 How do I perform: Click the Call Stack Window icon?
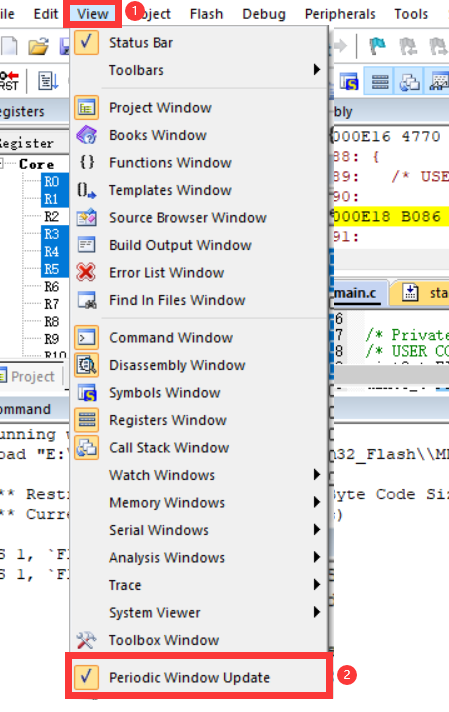pyautogui.click(x=86, y=448)
